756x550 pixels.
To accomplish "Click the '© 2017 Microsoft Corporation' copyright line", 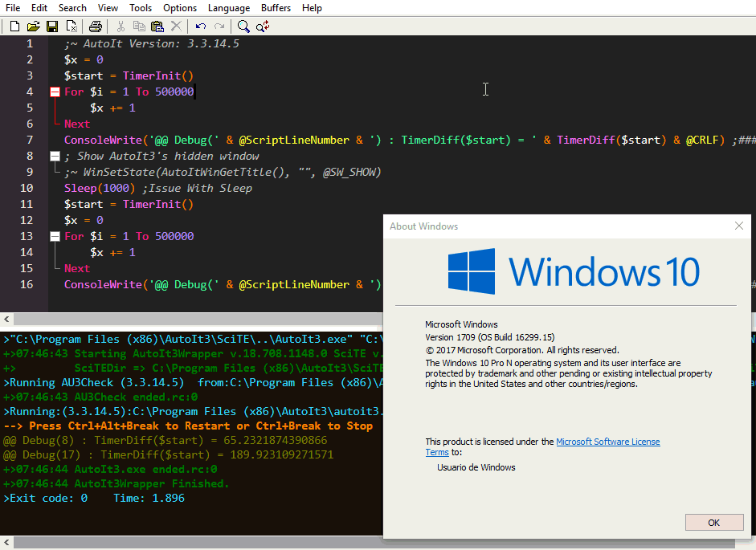I will [x=522, y=350].
